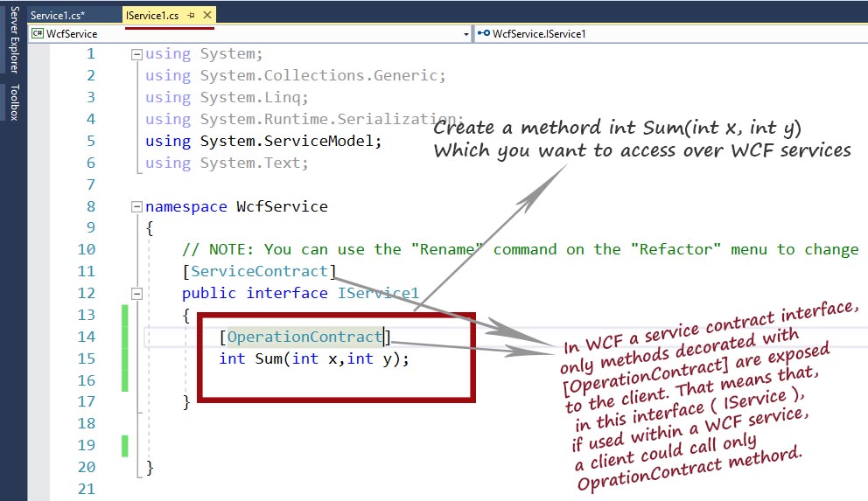Click line number 1 in the margin

coord(91,53)
